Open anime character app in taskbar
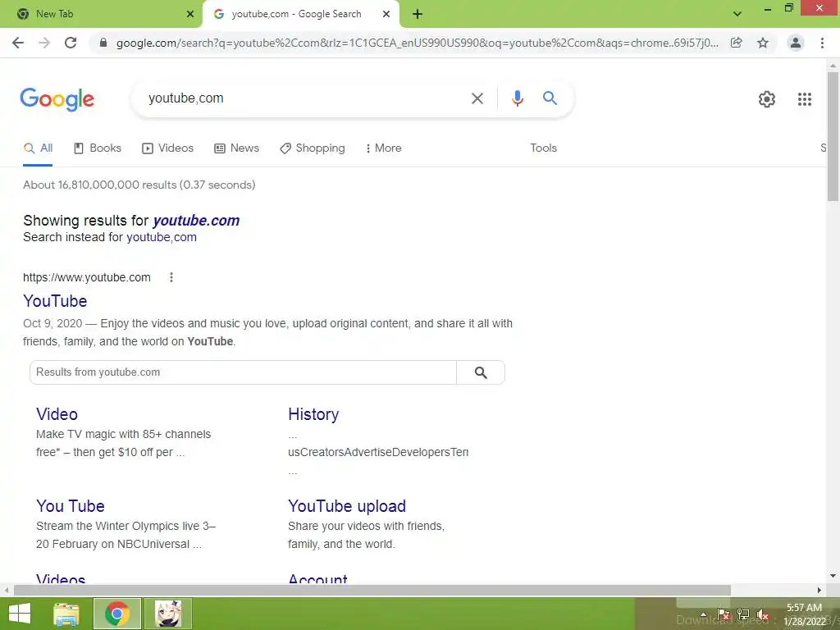The height and width of the screenshot is (630, 840). point(168,614)
